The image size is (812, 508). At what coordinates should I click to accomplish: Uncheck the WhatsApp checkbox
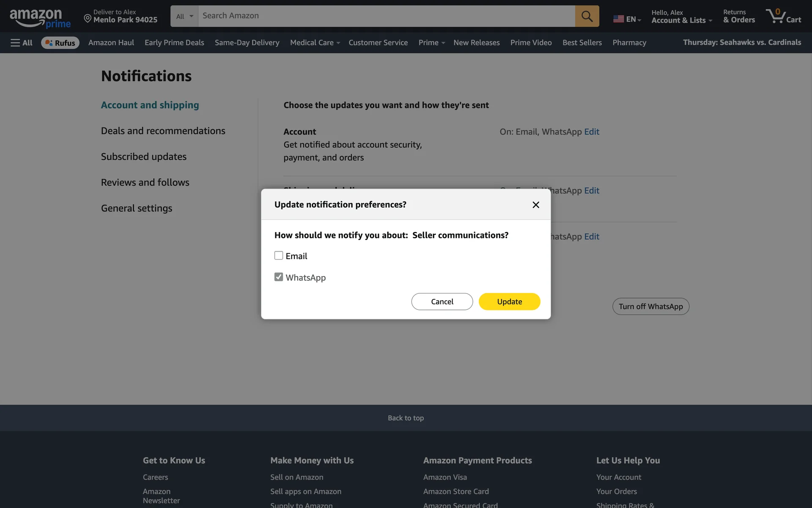click(278, 277)
